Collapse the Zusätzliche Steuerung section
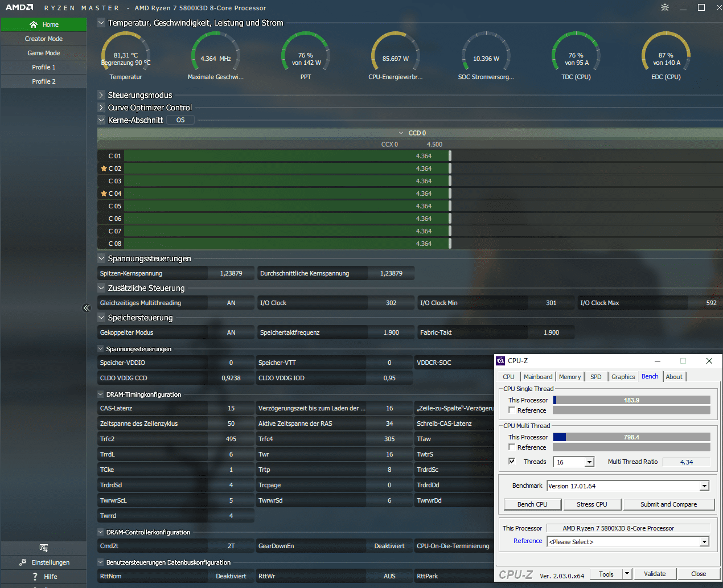Image resolution: width=723 pixels, height=588 pixels. (101, 288)
